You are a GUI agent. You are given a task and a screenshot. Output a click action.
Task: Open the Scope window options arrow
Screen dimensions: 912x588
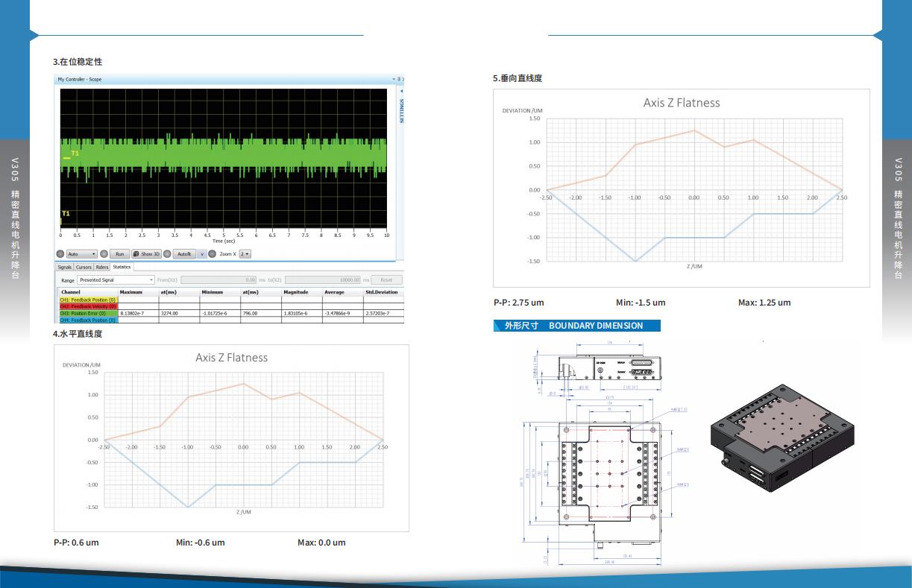394,79
